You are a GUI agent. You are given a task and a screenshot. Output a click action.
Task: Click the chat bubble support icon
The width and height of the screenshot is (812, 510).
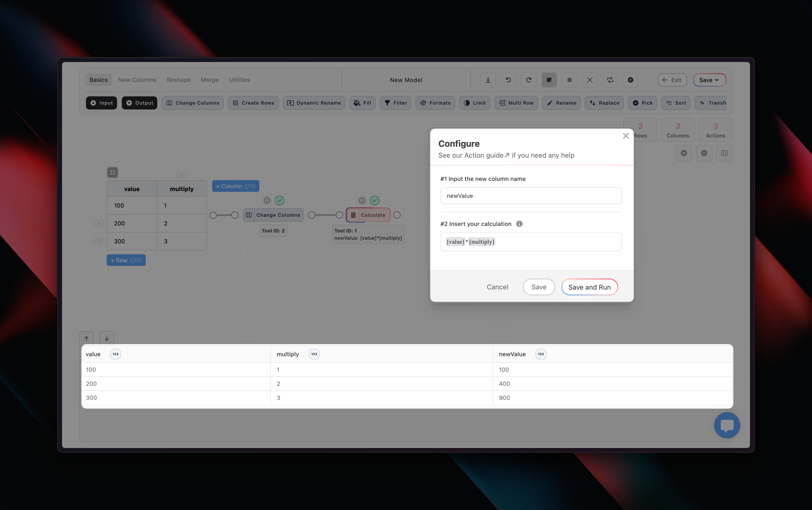tap(727, 425)
